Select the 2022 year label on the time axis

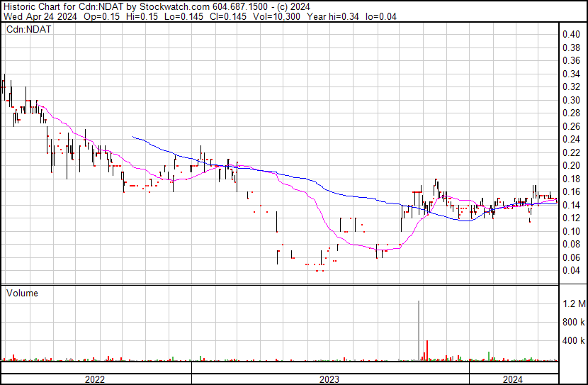95,379
